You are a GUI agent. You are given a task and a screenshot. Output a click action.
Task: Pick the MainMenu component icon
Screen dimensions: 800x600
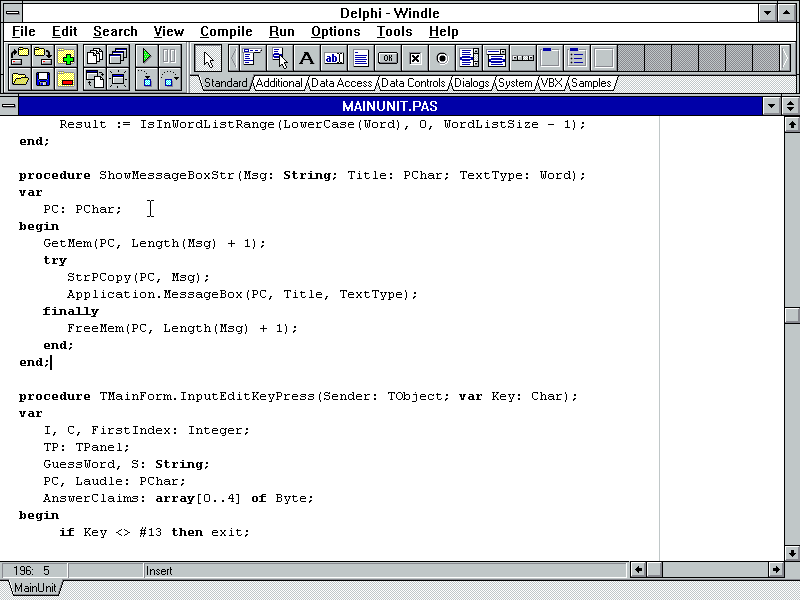(x=253, y=58)
